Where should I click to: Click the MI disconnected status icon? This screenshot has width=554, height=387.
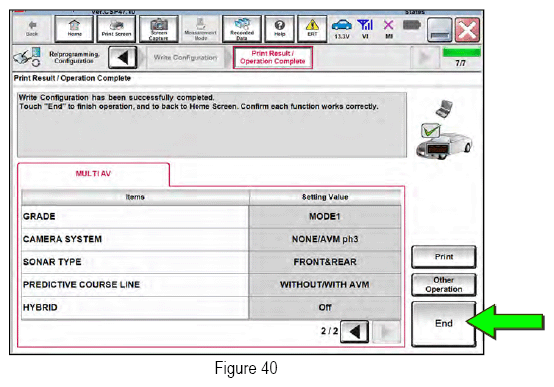click(x=389, y=29)
